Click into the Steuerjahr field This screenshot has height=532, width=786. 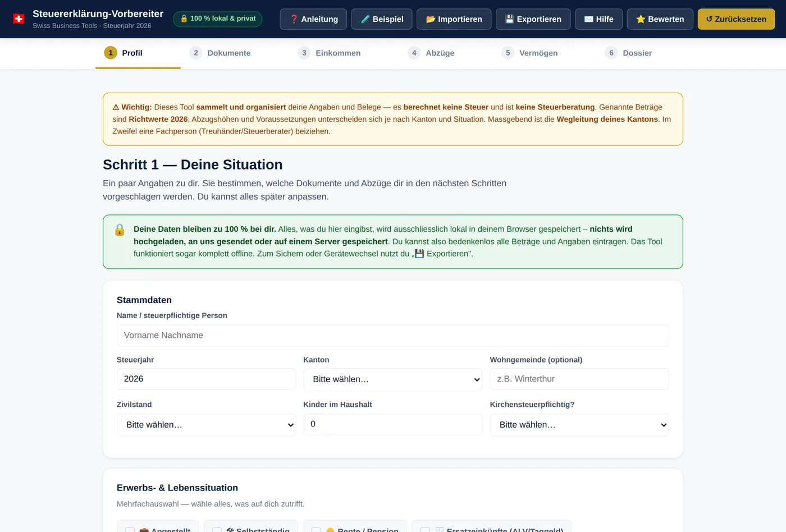tap(206, 379)
